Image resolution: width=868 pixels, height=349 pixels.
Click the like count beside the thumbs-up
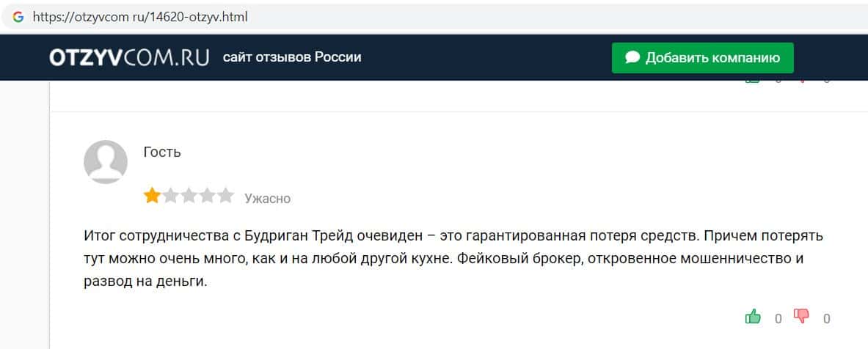(x=778, y=318)
